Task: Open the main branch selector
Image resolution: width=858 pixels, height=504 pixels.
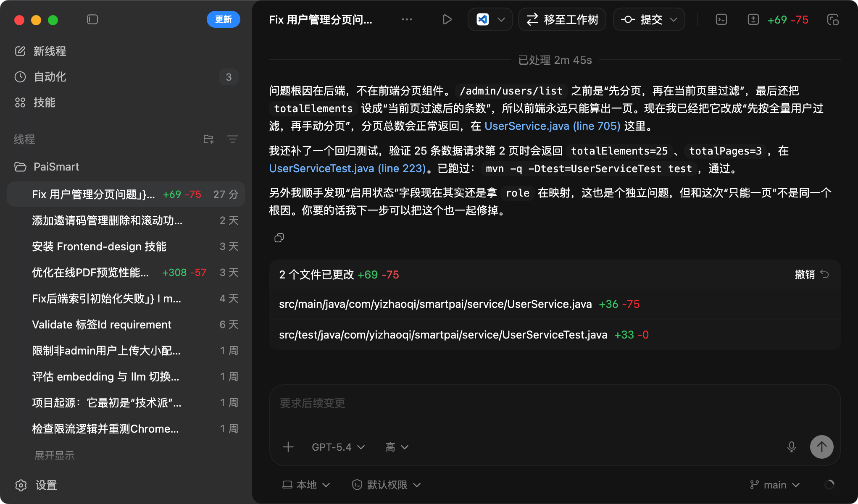Action: pyautogui.click(x=775, y=485)
